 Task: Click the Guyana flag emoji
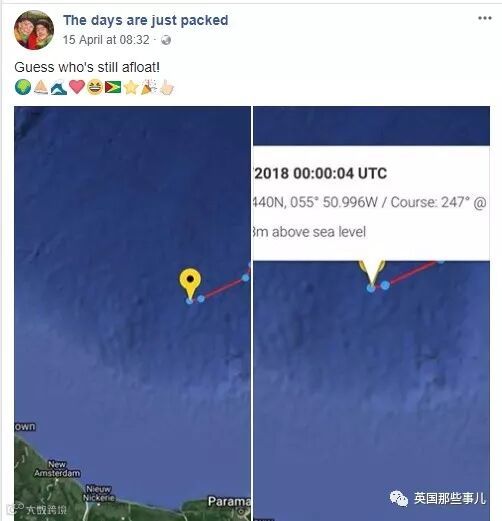click(x=113, y=87)
